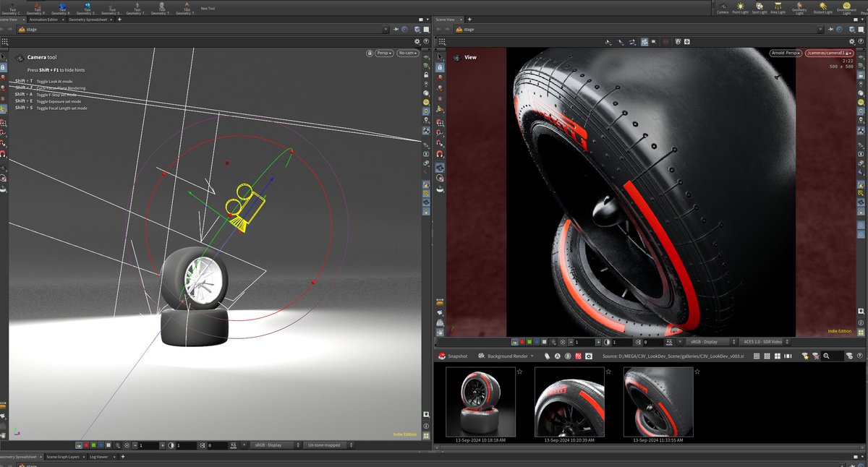Screen dimensions: 868x467
Task: Add a Geometry Light from the shelf
Action: point(799,7)
